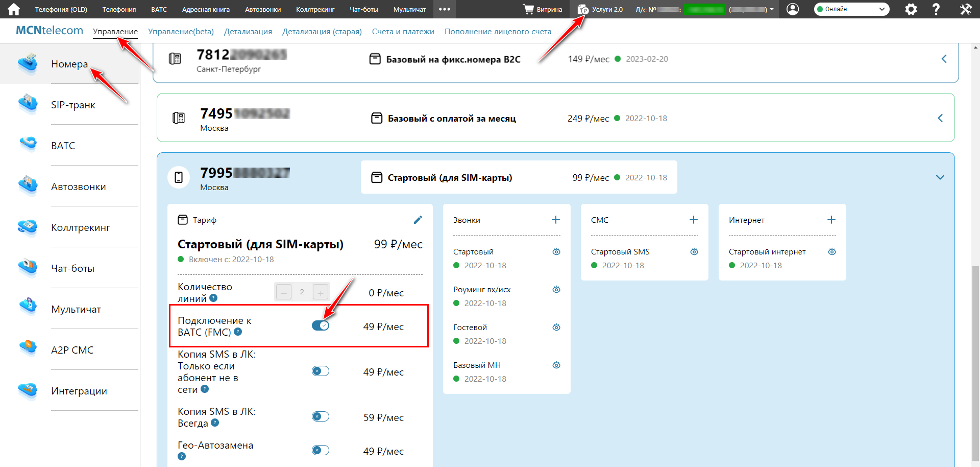This screenshot has width=980, height=467.
Task: Enable Копия SMS в ЛК: Всегда toggle
Action: click(x=321, y=417)
